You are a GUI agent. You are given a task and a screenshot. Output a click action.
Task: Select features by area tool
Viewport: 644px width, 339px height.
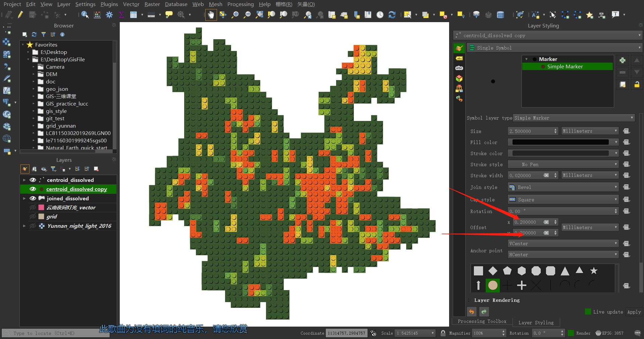(x=408, y=15)
